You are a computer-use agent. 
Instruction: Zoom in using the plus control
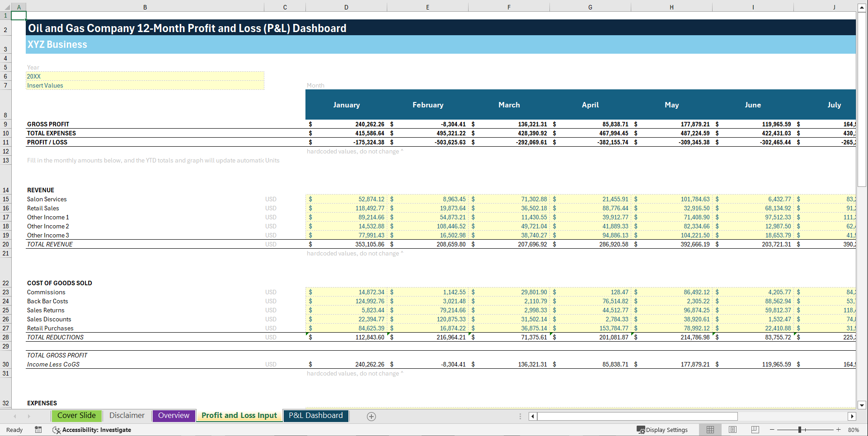(839, 430)
